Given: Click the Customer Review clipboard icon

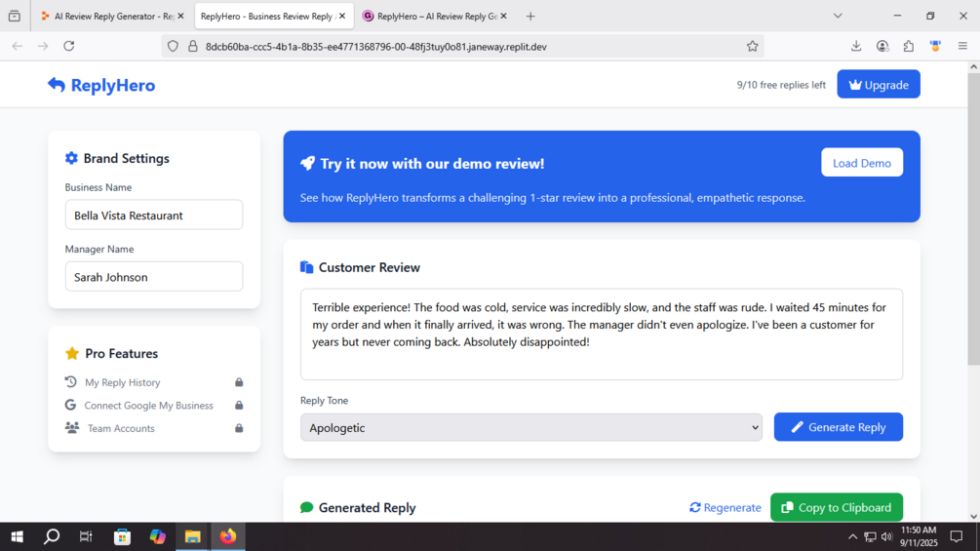Looking at the screenshot, I should coord(306,267).
